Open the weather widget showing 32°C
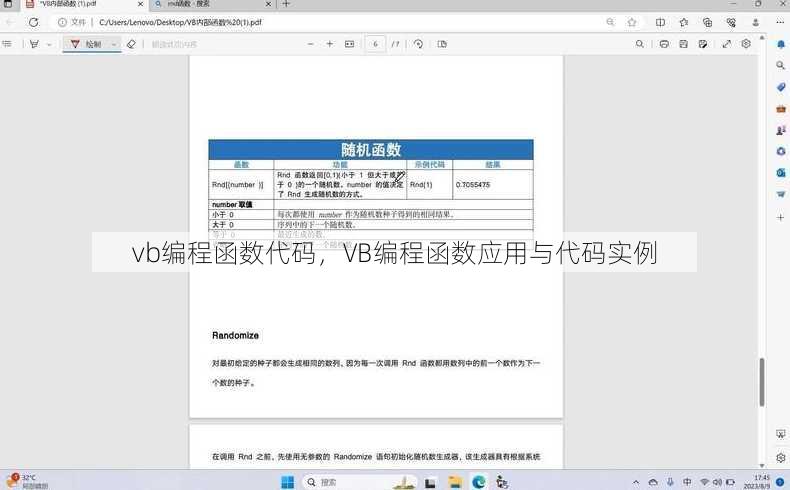The height and width of the screenshot is (490, 790). tap(26, 481)
